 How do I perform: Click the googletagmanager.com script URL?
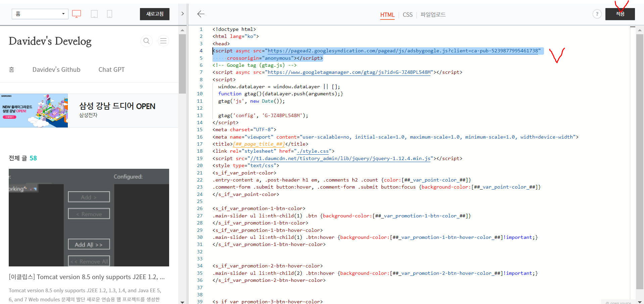(x=349, y=72)
